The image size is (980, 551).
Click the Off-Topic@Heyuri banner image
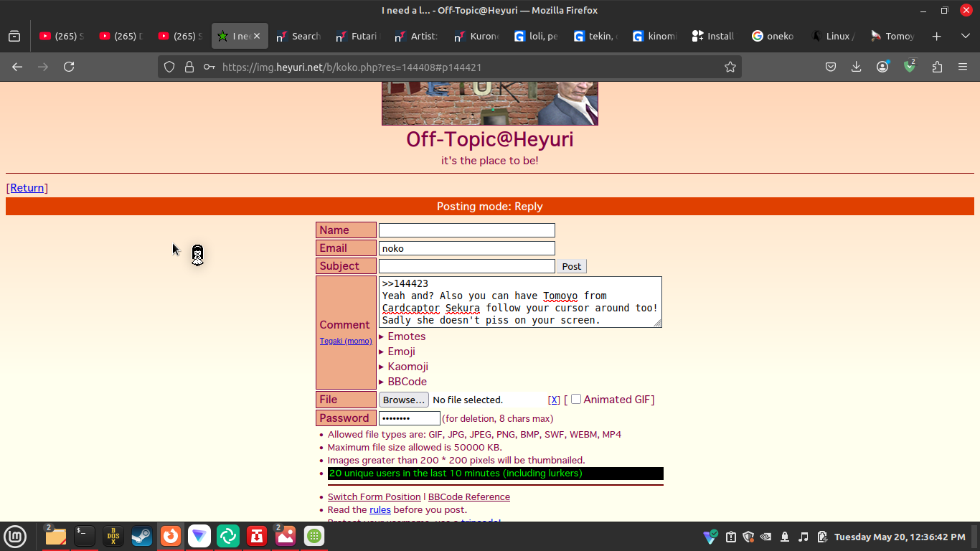point(490,103)
